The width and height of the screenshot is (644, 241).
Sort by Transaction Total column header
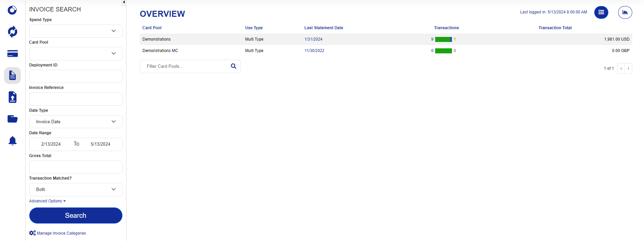point(555,28)
